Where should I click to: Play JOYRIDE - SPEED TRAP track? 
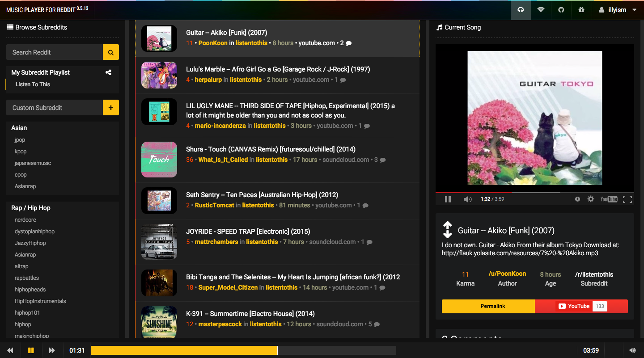(277, 242)
